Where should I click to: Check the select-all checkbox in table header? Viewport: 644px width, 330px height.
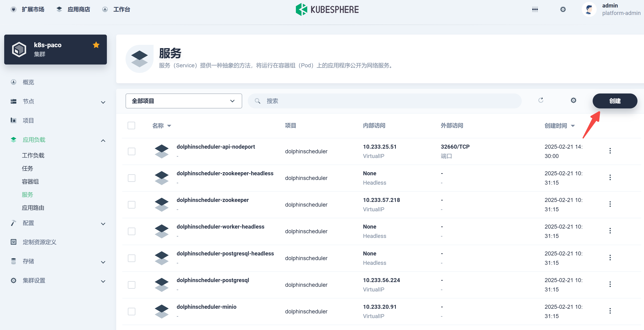click(131, 126)
